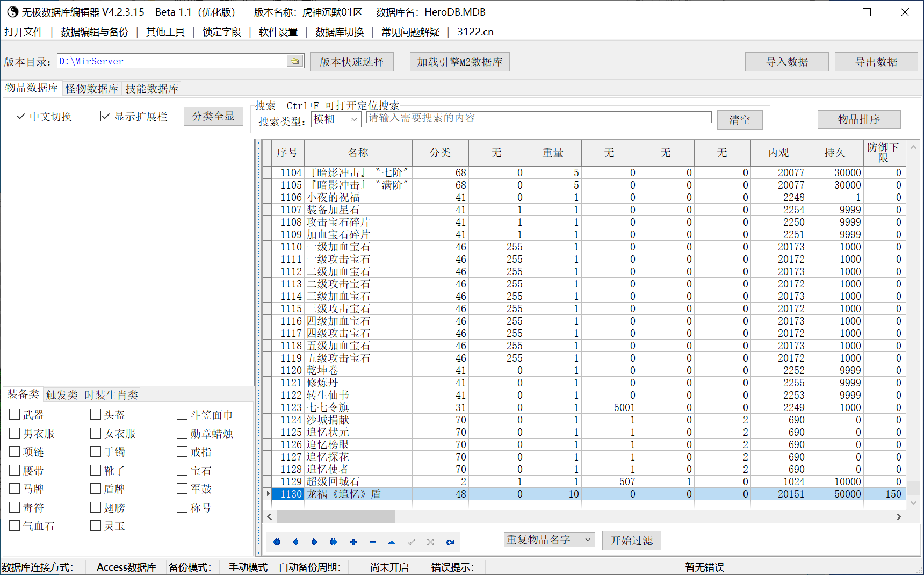Click 物品排序 button
924x575 pixels.
(x=859, y=119)
